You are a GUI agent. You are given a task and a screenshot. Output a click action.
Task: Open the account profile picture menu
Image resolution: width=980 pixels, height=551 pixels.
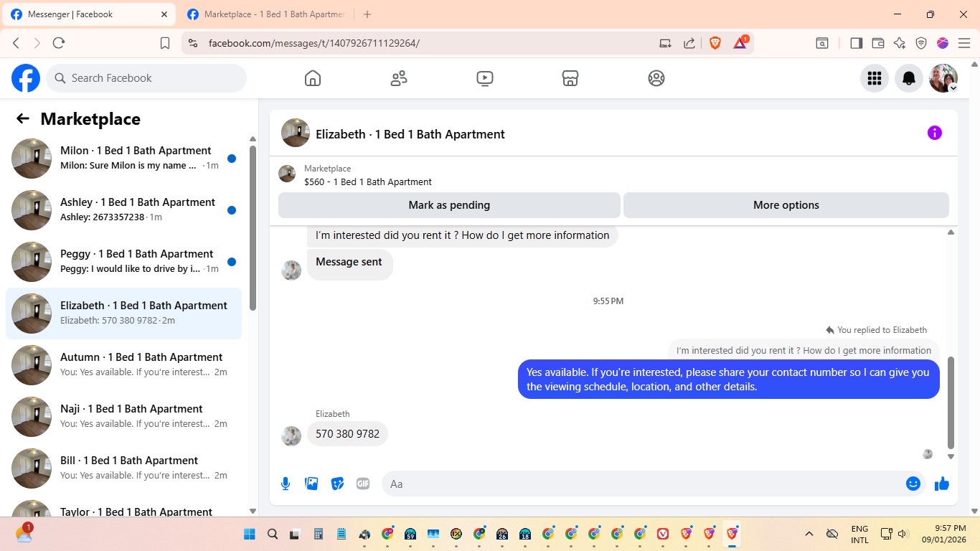(943, 78)
